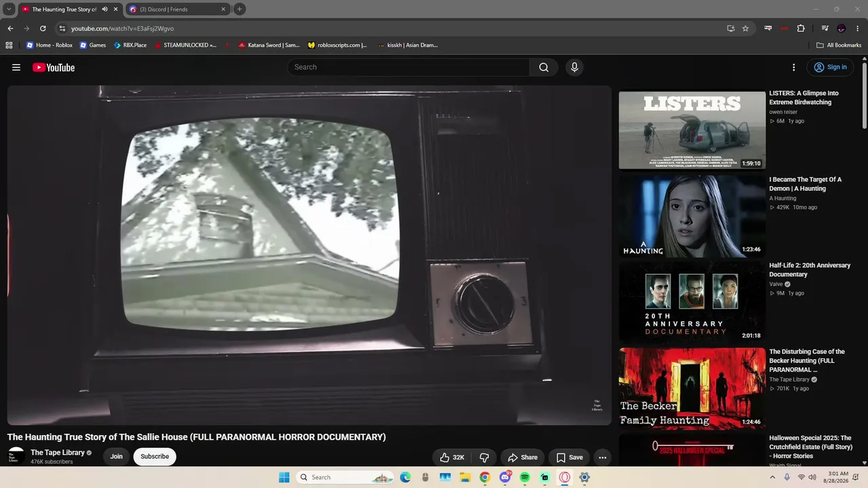Open File Explorer from taskbar
The image size is (868, 488).
coord(465,477)
